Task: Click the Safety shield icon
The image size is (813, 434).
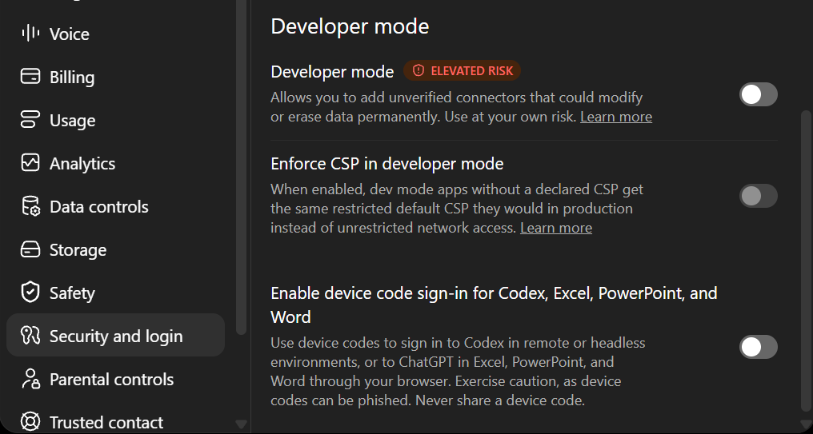Action: 30,292
